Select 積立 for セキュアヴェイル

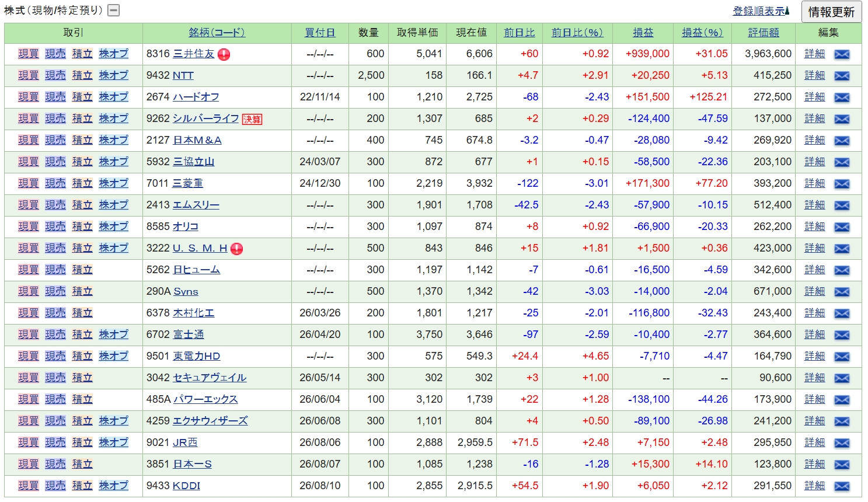click(x=82, y=378)
